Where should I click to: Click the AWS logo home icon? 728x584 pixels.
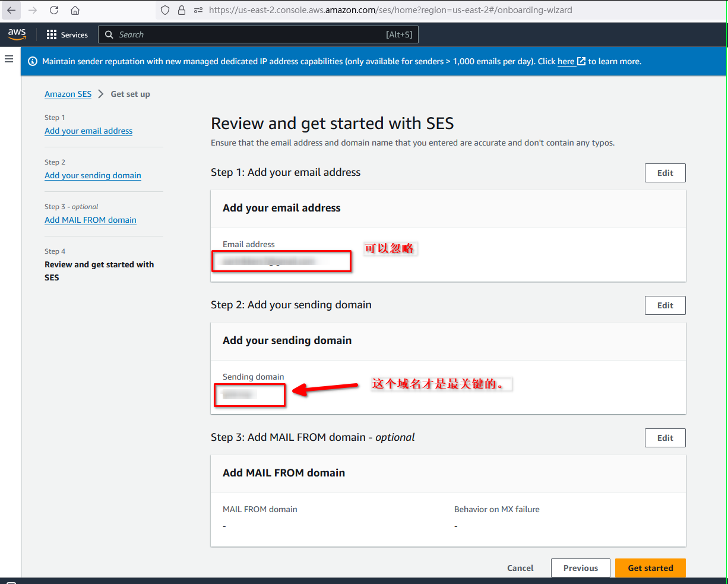(x=17, y=34)
